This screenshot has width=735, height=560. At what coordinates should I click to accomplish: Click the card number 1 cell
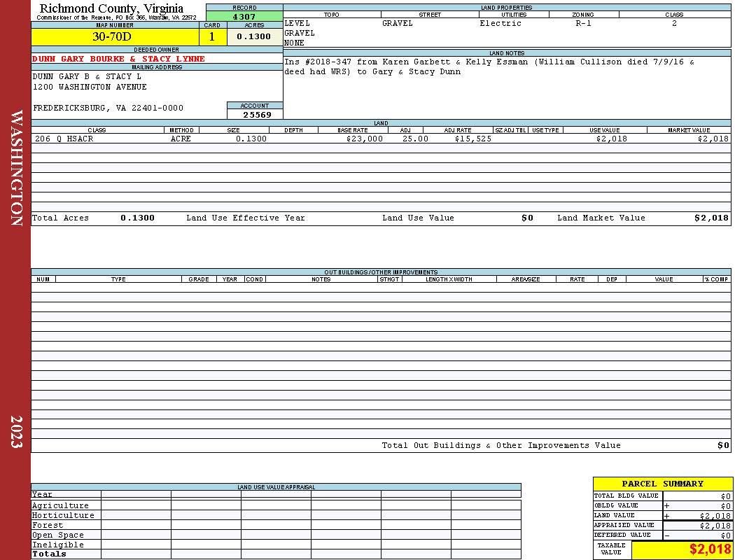(212, 36)
